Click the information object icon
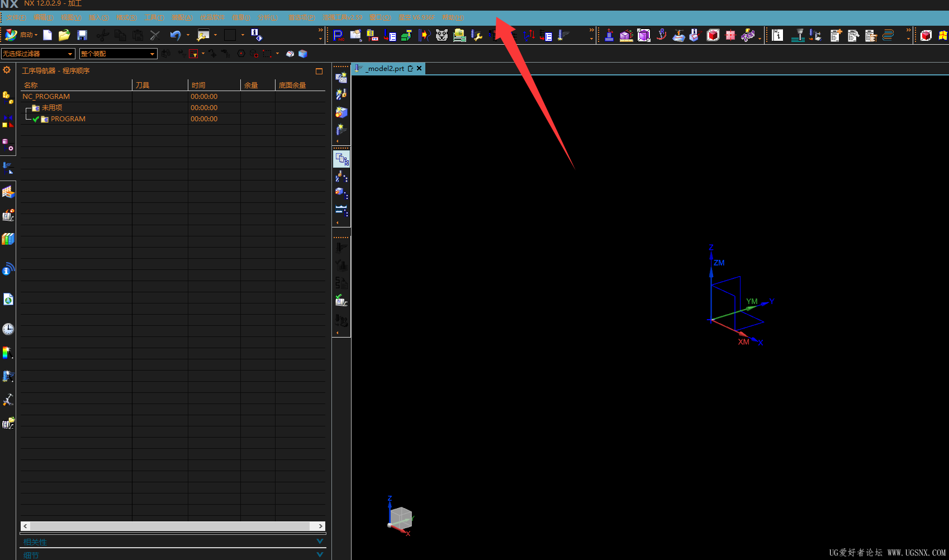 [256, 35]
